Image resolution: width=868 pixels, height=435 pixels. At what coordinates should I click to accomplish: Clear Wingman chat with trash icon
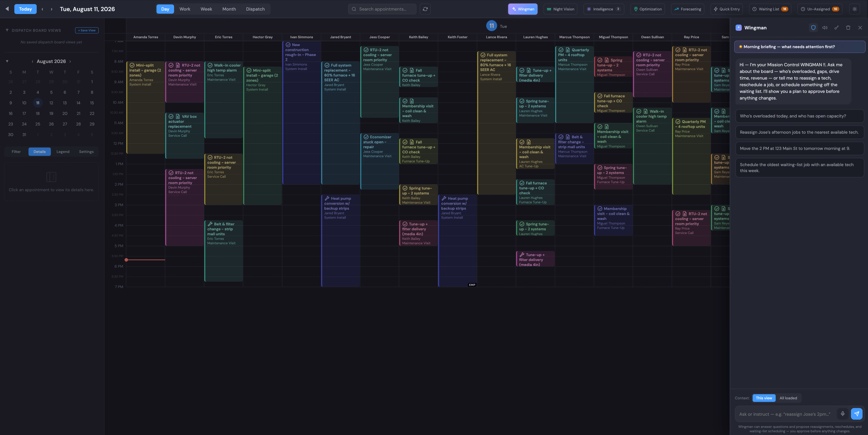(x=848, y=28)
